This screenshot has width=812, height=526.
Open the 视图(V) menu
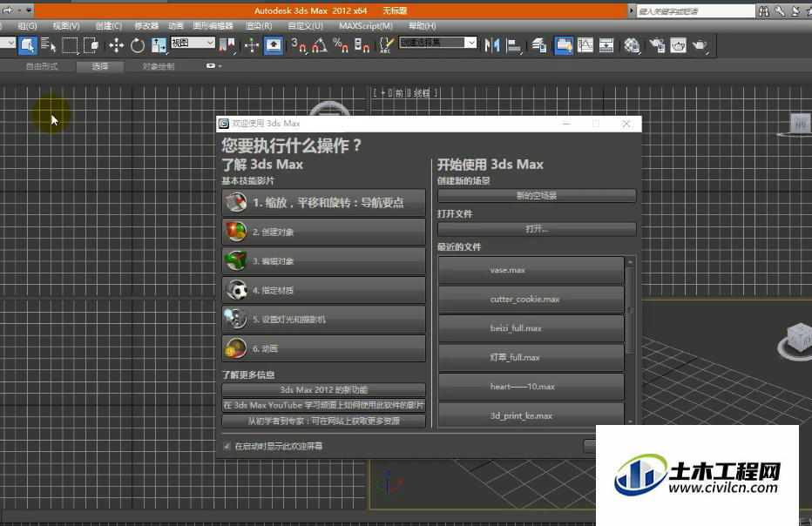(65, 26)
